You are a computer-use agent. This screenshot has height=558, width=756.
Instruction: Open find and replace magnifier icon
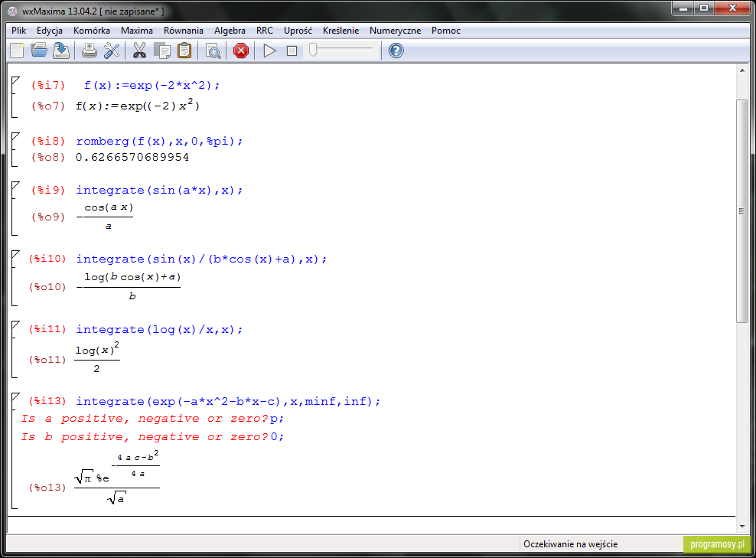(213, 51)
